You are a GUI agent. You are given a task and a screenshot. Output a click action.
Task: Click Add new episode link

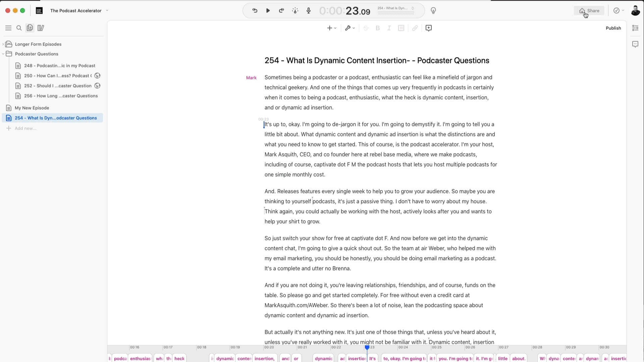[x=25, y=128]
